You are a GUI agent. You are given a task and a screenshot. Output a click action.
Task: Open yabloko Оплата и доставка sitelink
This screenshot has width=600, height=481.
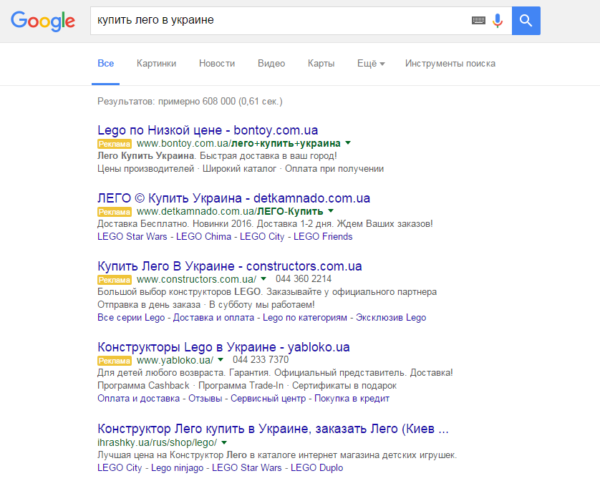[x=139, y=398]
